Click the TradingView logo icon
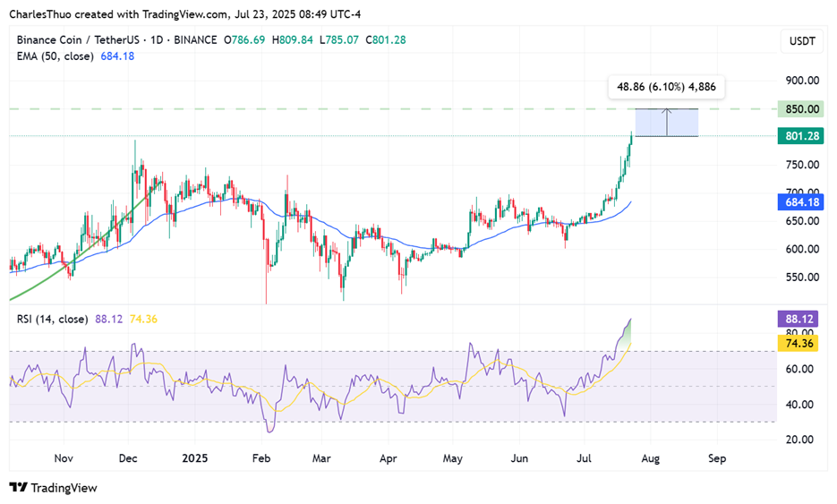Screen dimensions: 837x504 [18, 488]
